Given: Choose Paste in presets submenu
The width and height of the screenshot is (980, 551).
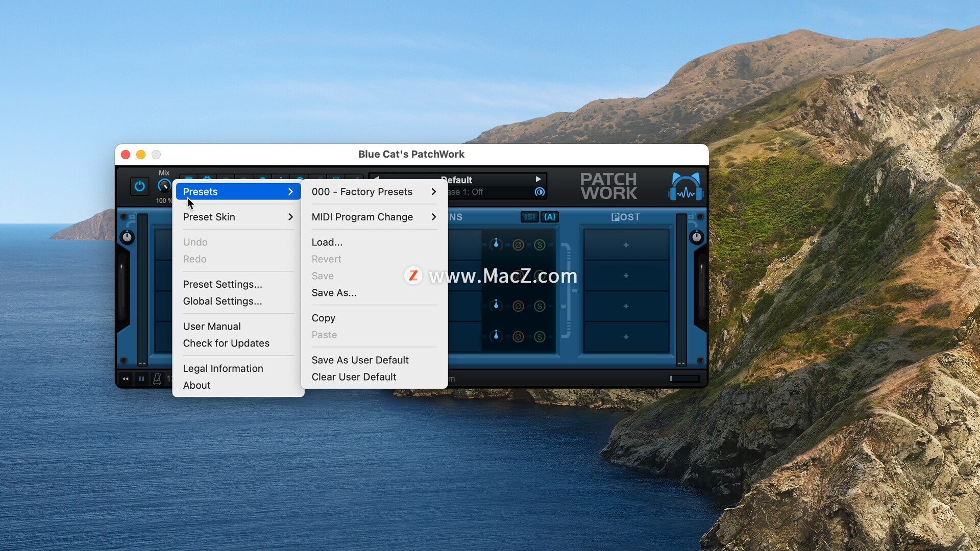Looking at the screenshot, I should [x=374, y=335].
